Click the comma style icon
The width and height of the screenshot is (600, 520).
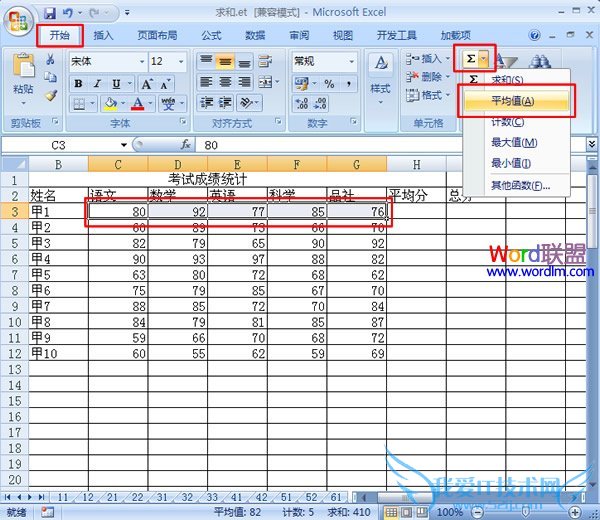coord(349,84)
